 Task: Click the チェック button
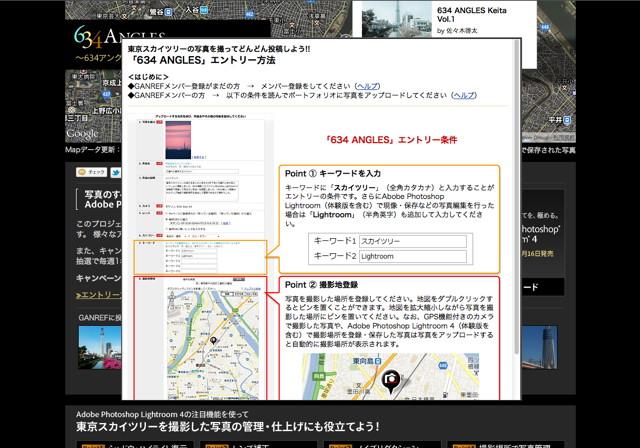coord(91,172)
